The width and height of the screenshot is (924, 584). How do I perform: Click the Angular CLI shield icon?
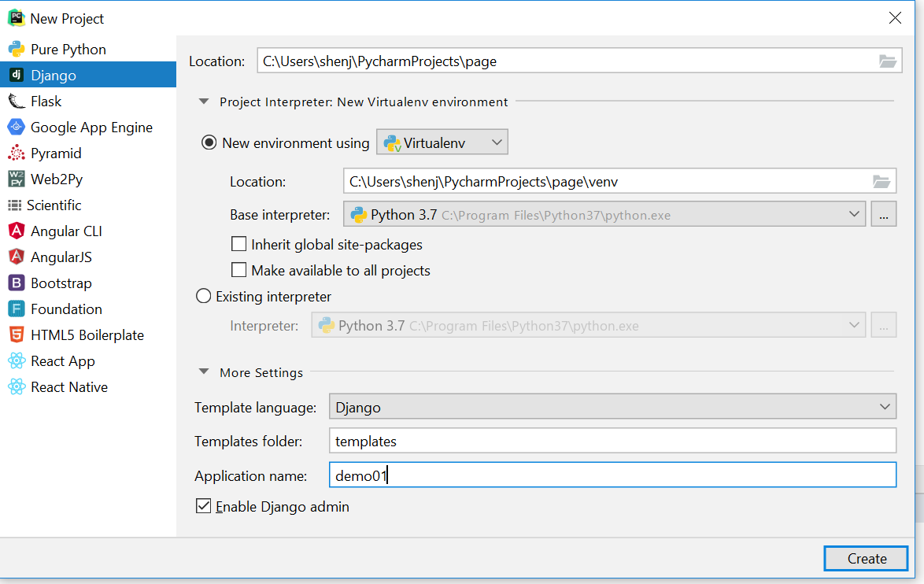click(x=16, y=231)
